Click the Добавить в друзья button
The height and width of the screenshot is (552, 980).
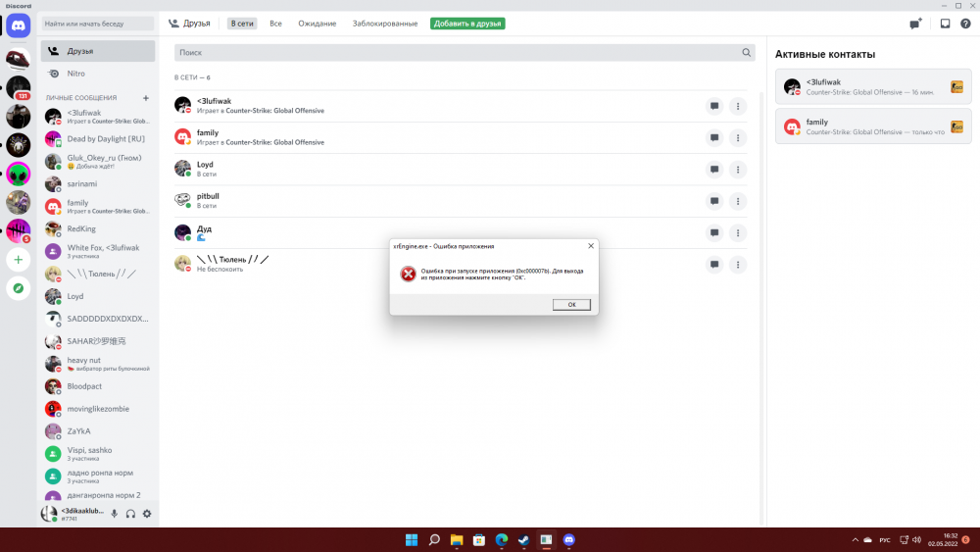[x=467, y=24]
